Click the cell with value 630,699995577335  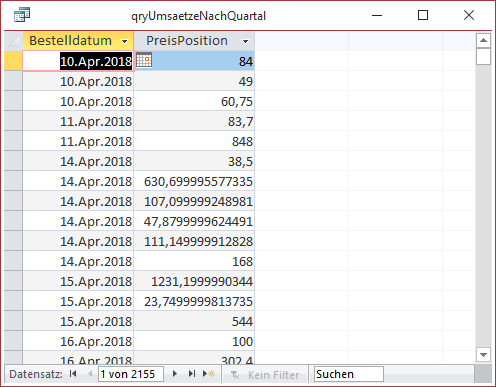[194, 181]
